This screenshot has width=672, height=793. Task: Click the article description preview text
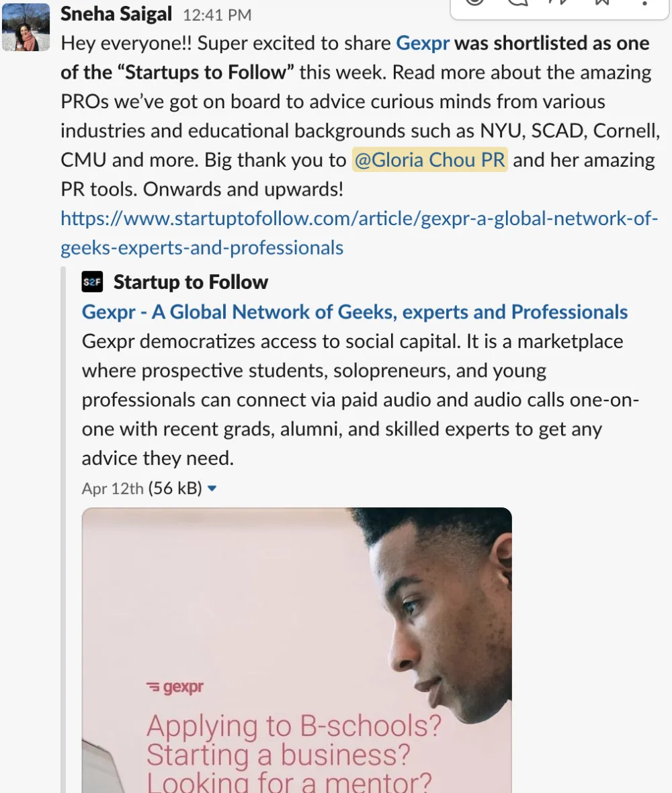(x=360, y=400)
